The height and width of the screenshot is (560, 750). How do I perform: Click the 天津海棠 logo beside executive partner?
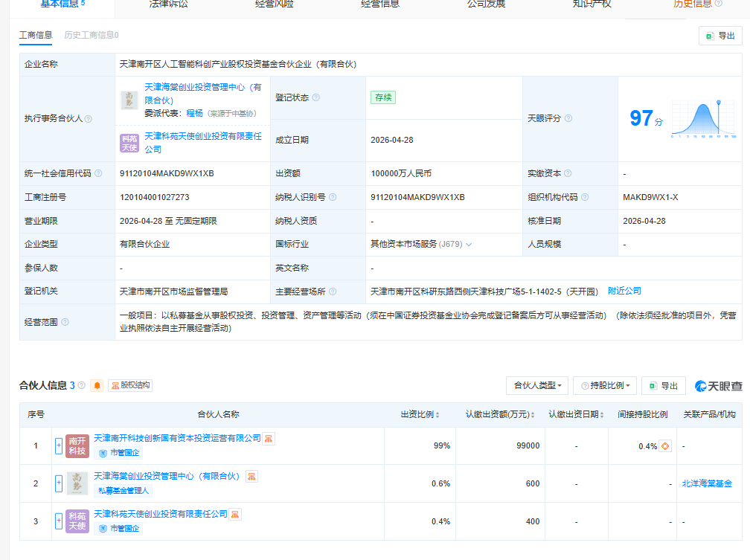[129, 100]
